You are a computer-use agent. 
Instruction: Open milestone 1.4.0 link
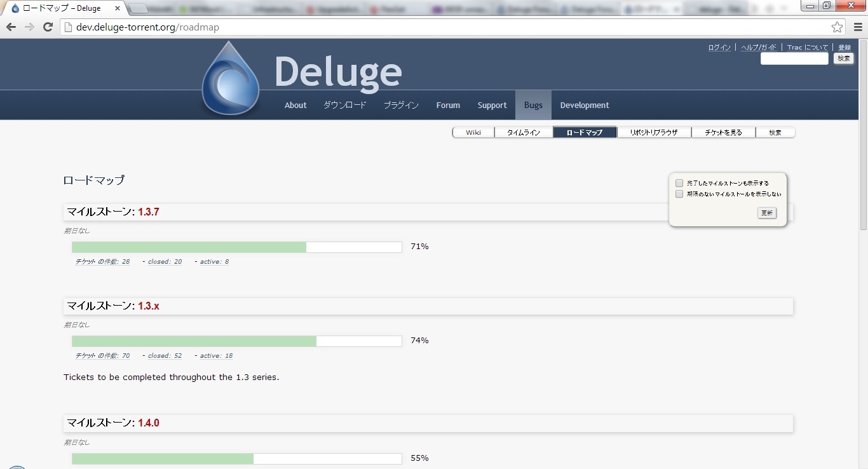pos(149,423)
